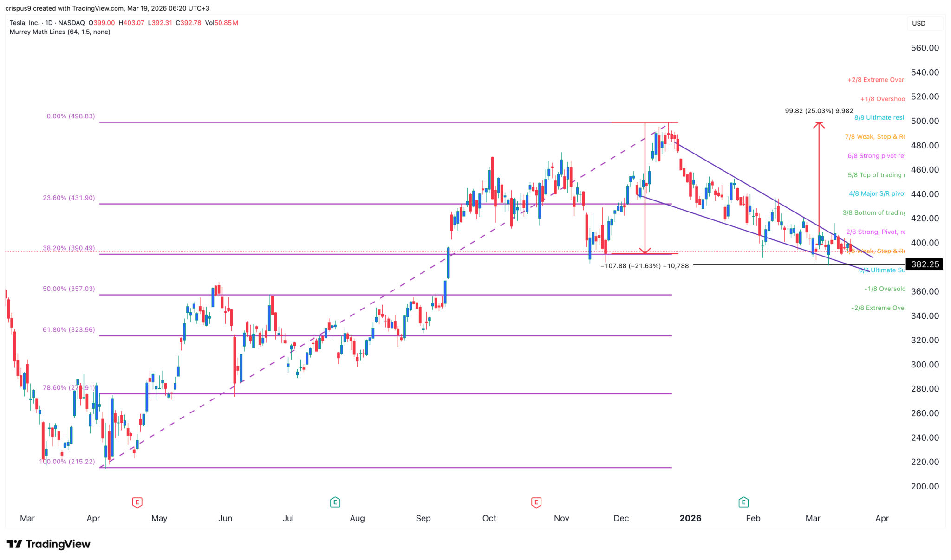Click the Tesla, Inc. symbol title
The image size is (951, 560).
tap(24, 23)
